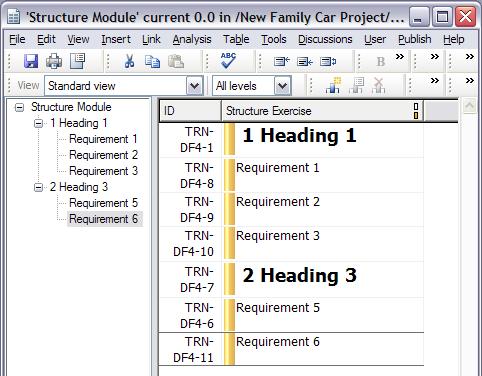Image resolution: width=482 pixels, height=376 pixels.
Task: Open the User menu
Action: tap(375, 39)
